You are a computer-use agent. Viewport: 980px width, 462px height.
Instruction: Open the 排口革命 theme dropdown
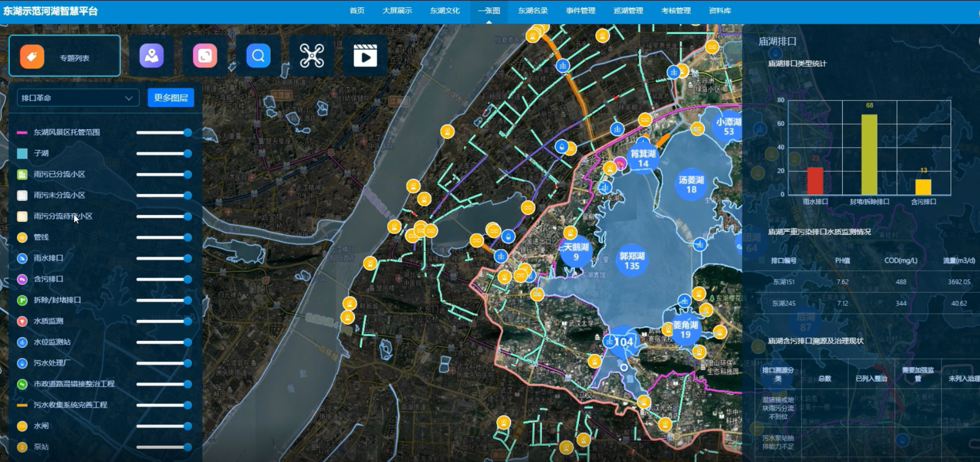click(x=78, y=98)
